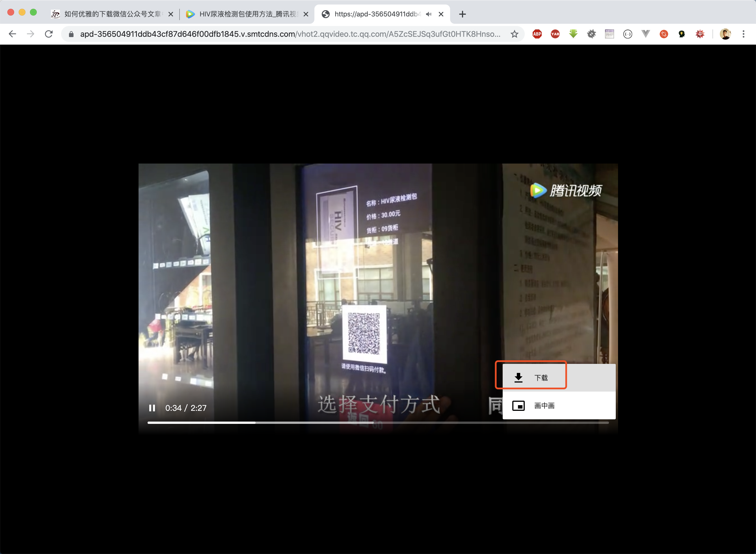Seek on the video progress bar

378,422
